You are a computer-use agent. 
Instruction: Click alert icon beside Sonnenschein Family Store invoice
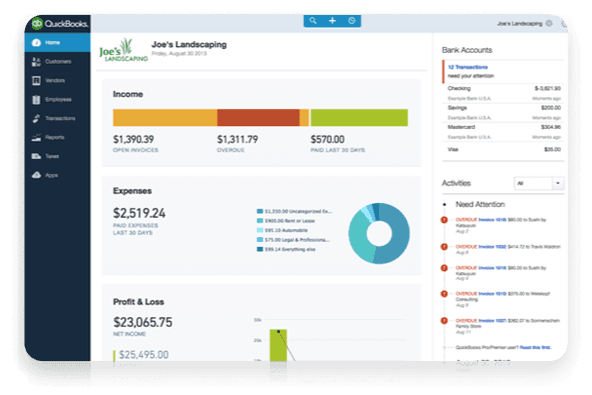[x=444, y=321]
